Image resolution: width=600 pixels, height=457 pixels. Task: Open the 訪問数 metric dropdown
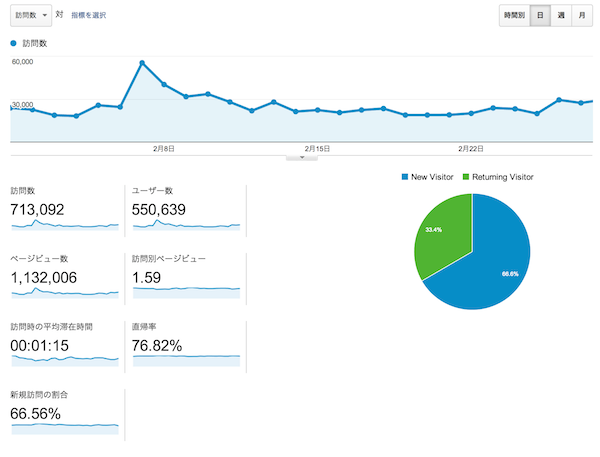(30, 16)
